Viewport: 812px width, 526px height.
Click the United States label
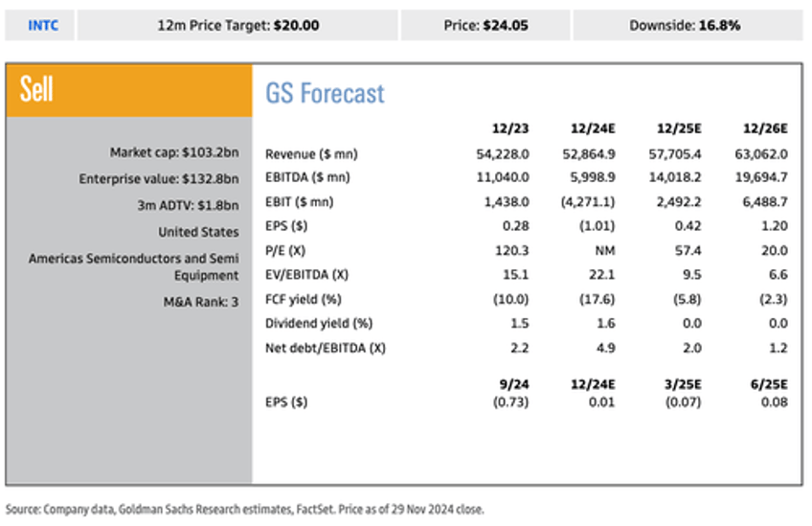coord(198,232)
